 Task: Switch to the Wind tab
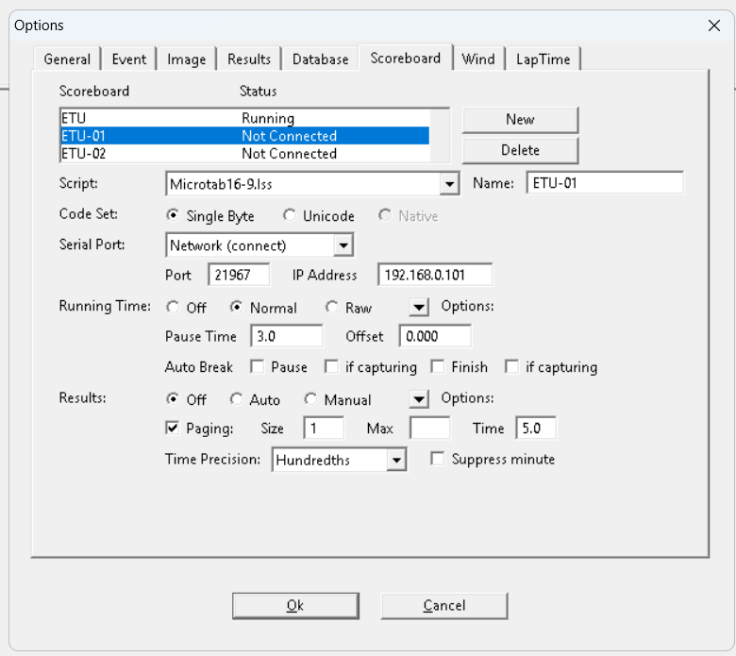click(478, 59)
